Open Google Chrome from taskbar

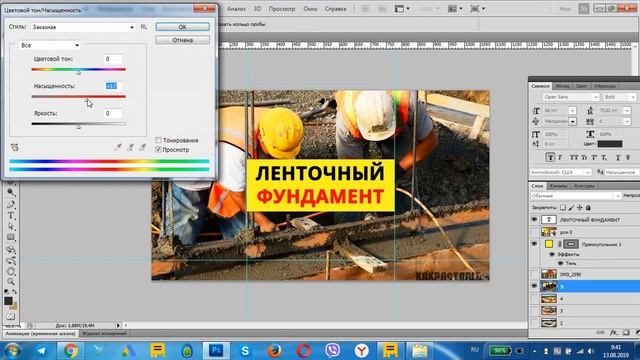tap(70, 351)
